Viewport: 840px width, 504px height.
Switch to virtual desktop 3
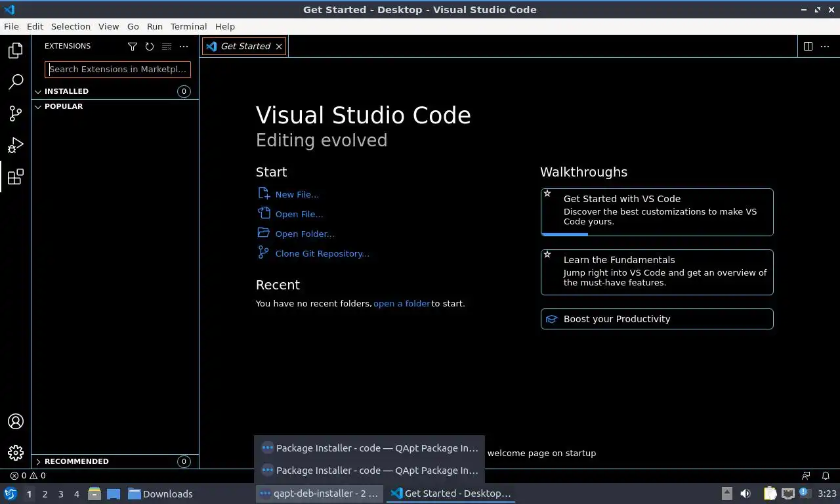(61, 494)
